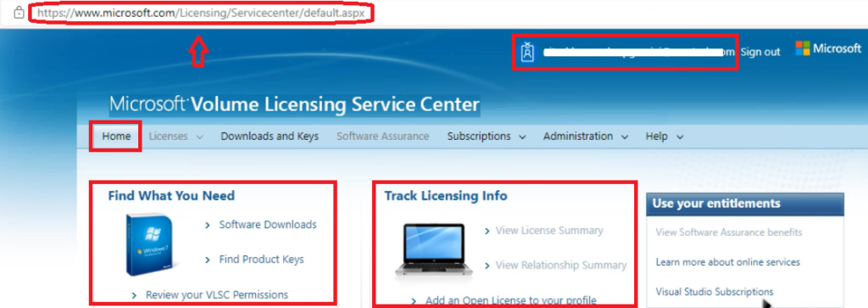Expand the Licenses dropdown chevron
The width and height of the screenshot is (868, 308).
click(200, 137)
